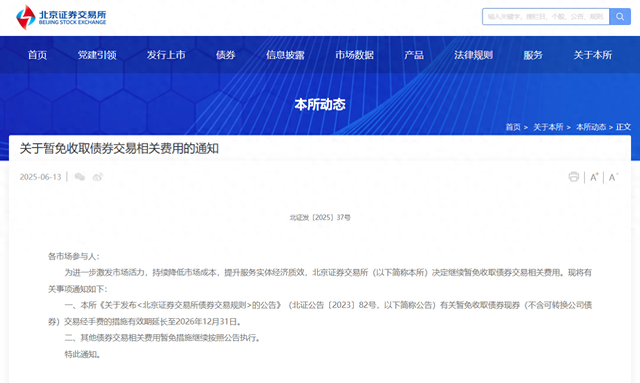Expand the 发行上市 navigation menu
The width and height of the screenshot is (640, 383).
[166, 55]
